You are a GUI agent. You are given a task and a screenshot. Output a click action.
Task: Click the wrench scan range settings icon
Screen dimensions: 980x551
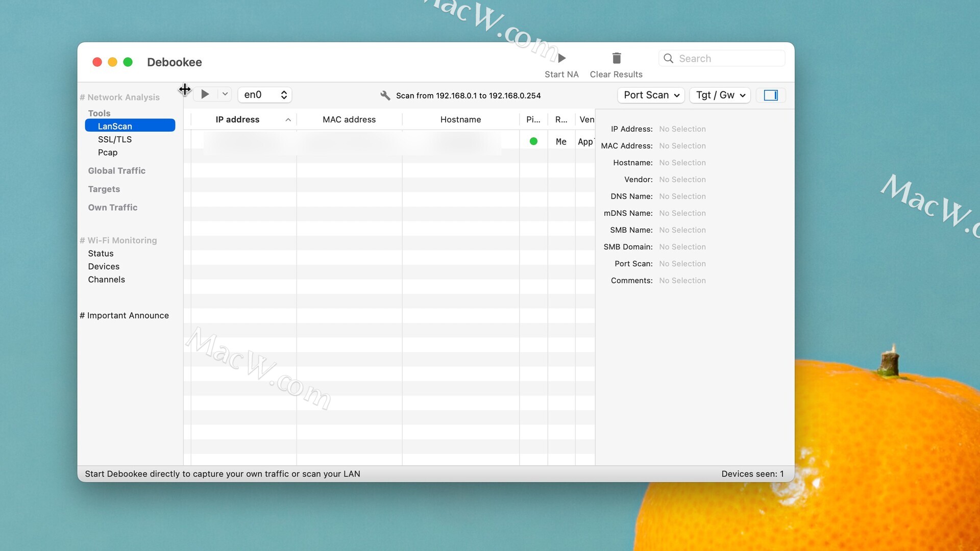coord(385,95)
